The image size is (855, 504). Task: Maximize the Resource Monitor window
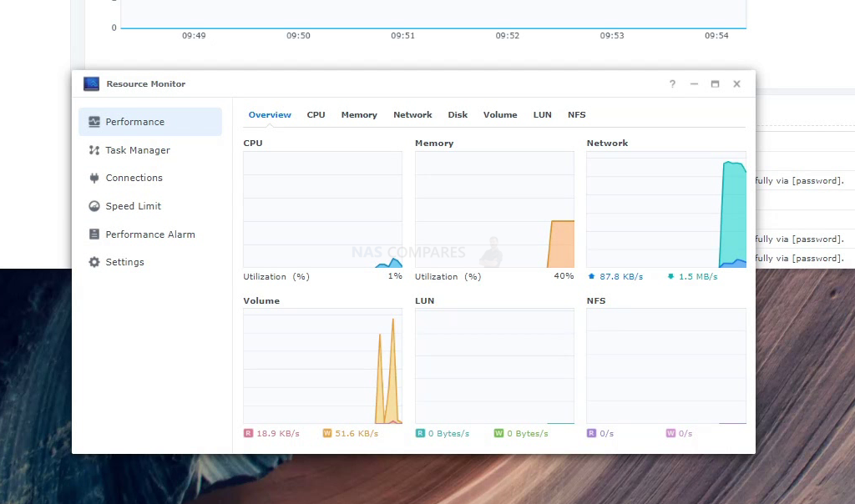pyautogui.click(x=715, y=84)
